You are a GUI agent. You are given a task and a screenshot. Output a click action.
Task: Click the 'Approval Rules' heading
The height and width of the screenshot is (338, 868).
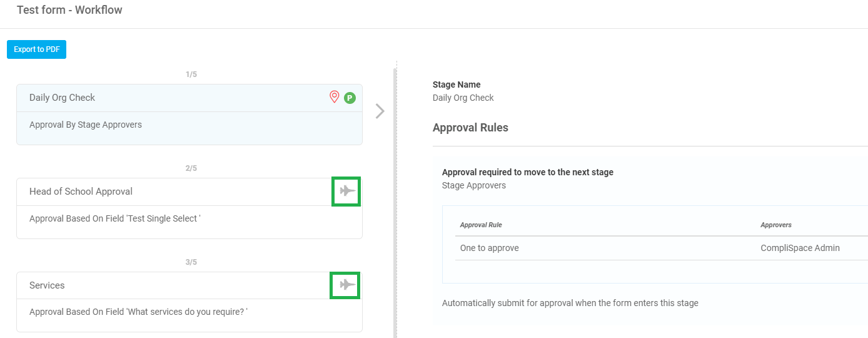470,128
